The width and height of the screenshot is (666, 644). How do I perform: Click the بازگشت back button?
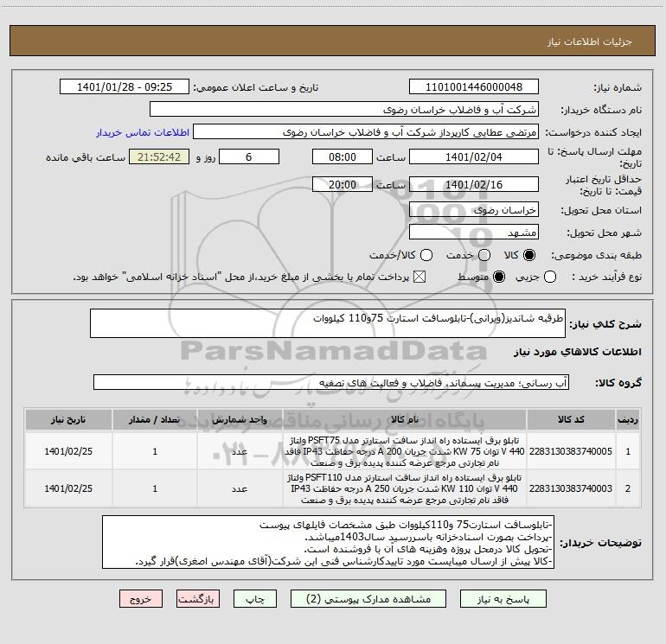(198, 598)
